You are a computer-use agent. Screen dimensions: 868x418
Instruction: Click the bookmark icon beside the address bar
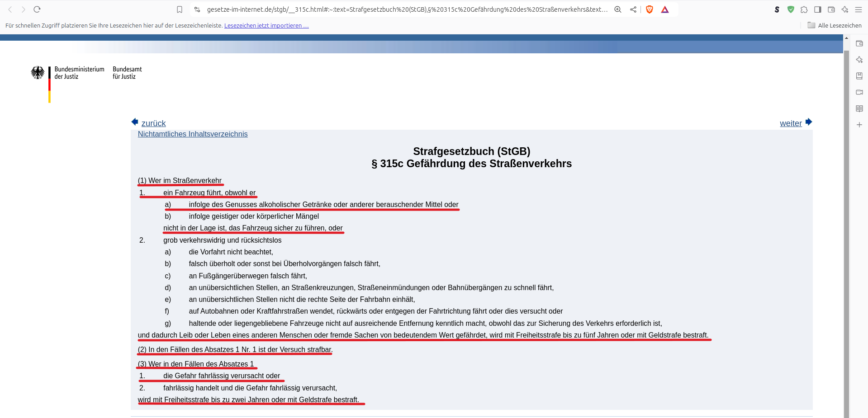pos(180,9)
